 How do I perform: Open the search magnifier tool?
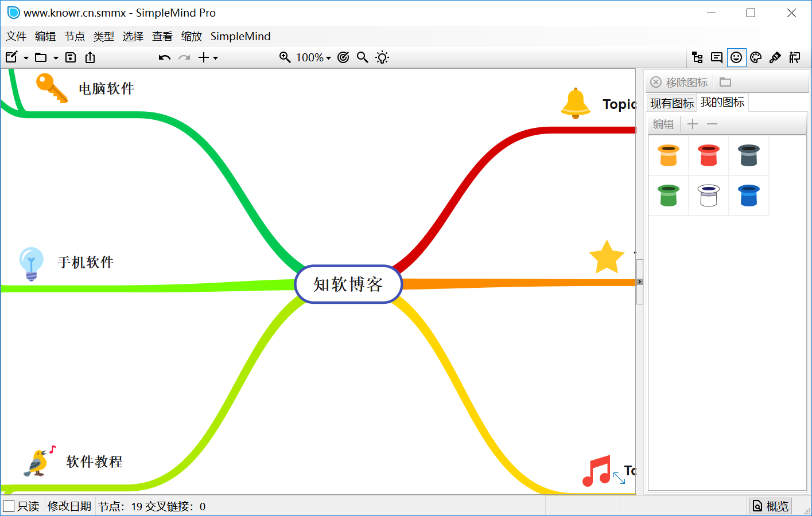[363, 57]
